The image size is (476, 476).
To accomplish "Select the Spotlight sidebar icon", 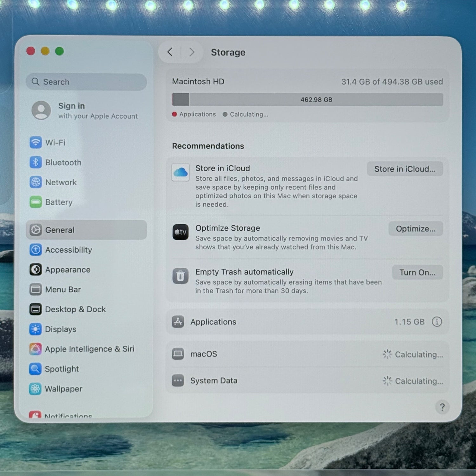I will [x=35, y=369].
